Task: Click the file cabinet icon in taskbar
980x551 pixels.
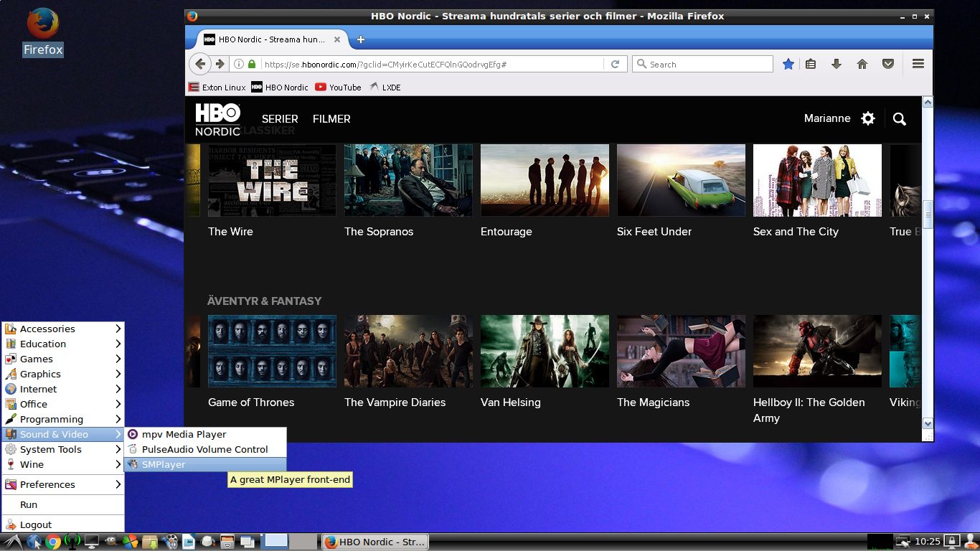Action: pos(227,542)
